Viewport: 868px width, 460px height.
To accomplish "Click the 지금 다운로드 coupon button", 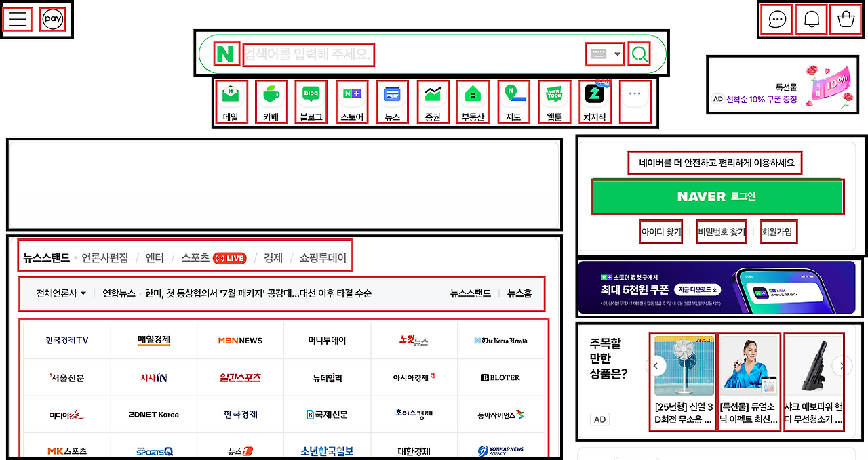I will click(698, 289).
